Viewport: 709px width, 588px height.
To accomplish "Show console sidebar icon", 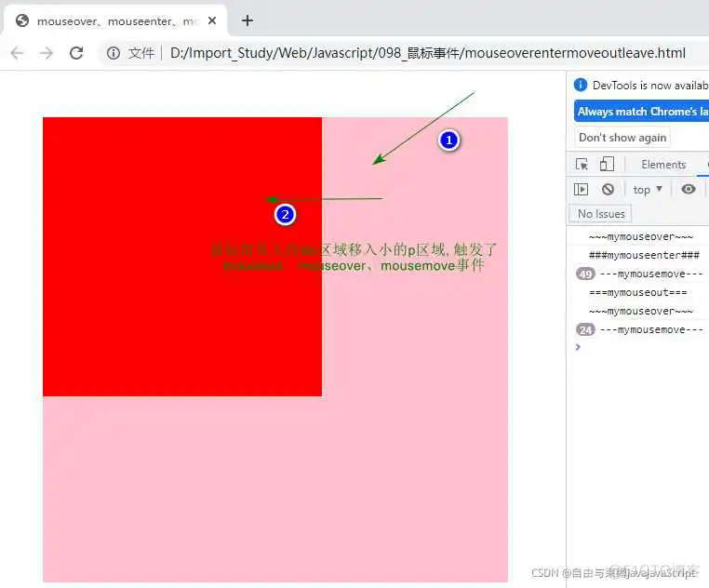I will click(581, 189).
